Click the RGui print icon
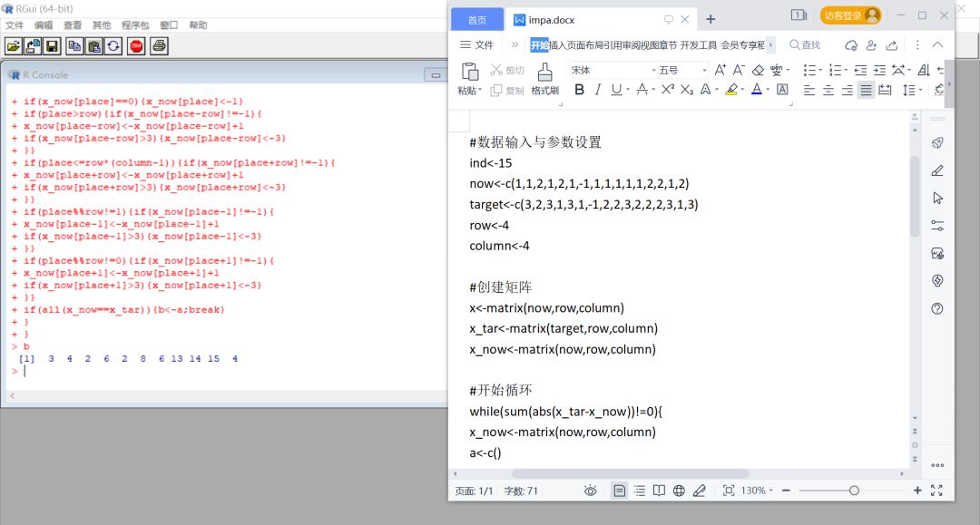Screen dimensions: 980x525 [x=159, y=46]
